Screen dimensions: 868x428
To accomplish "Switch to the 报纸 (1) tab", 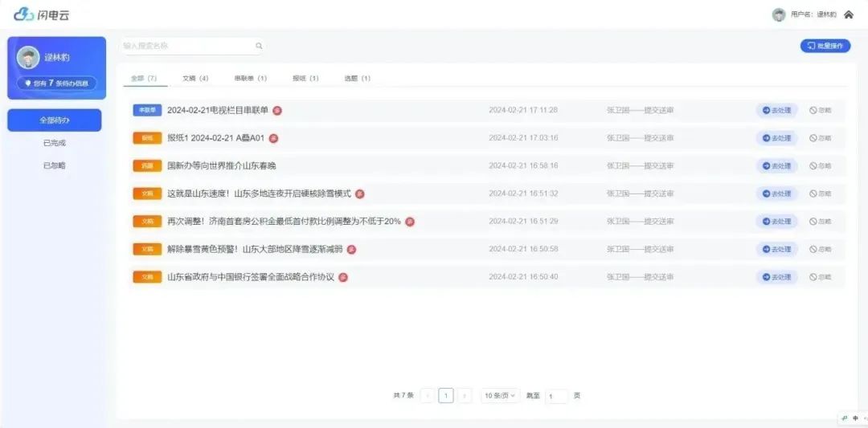I will click(x=305, y=79).
